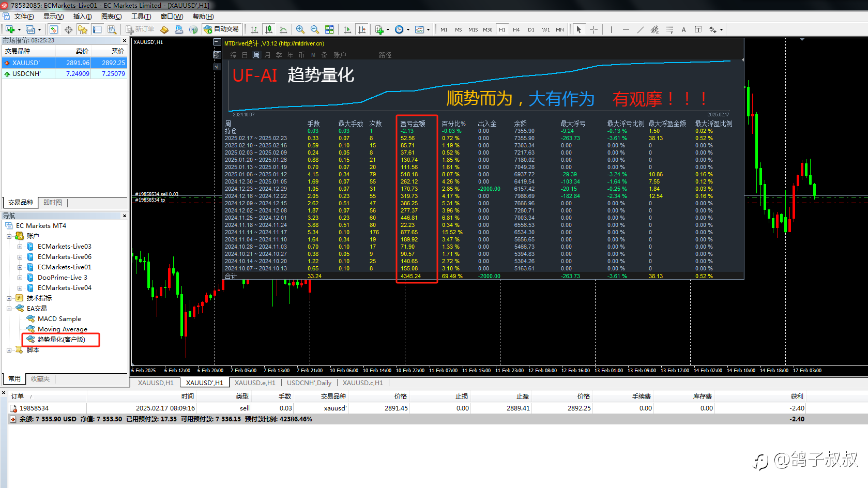Toggle chart shift
This screenshot has height=488, width=868.
click(362, 29)
